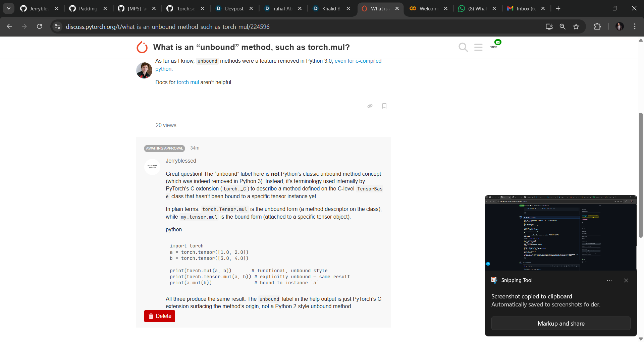
Task: Click the Jerryblessed reply avatar
Action: click(152, 167)
